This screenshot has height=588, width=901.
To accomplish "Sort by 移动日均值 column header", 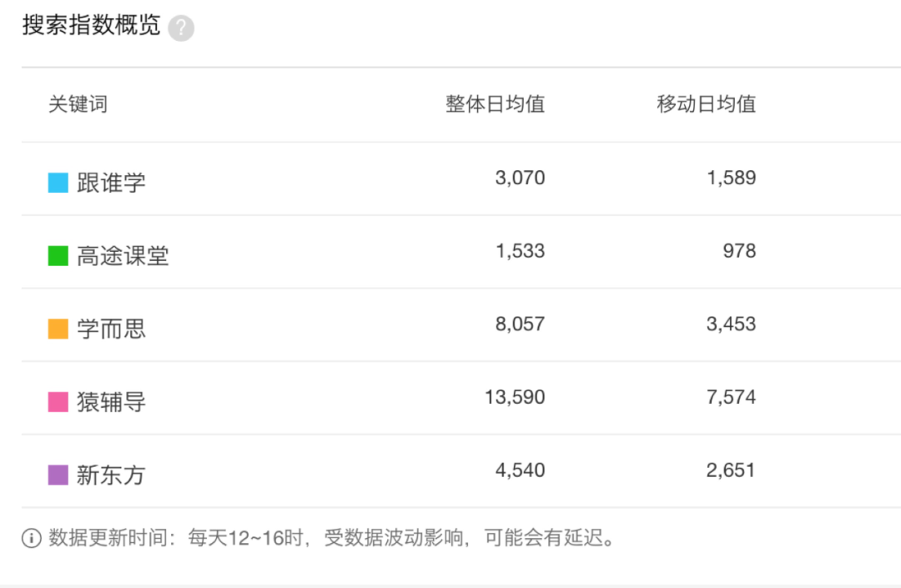I will tap(707, 104).
